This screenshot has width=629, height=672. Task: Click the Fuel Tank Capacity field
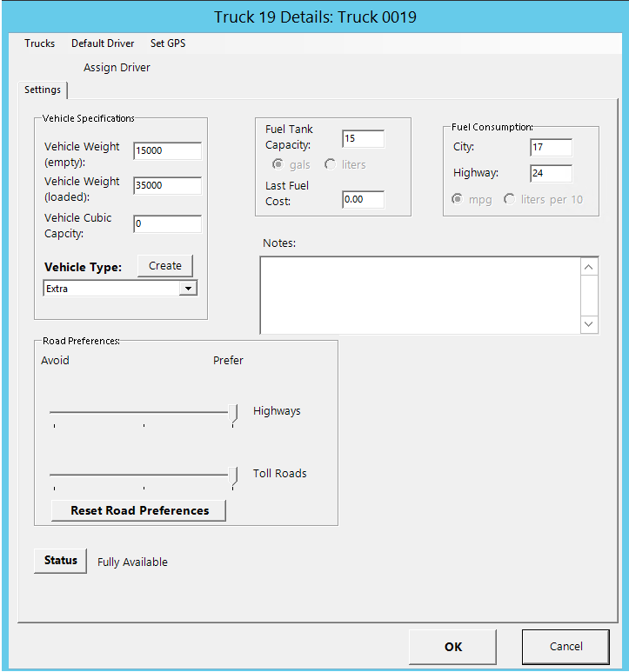point(363,139)
